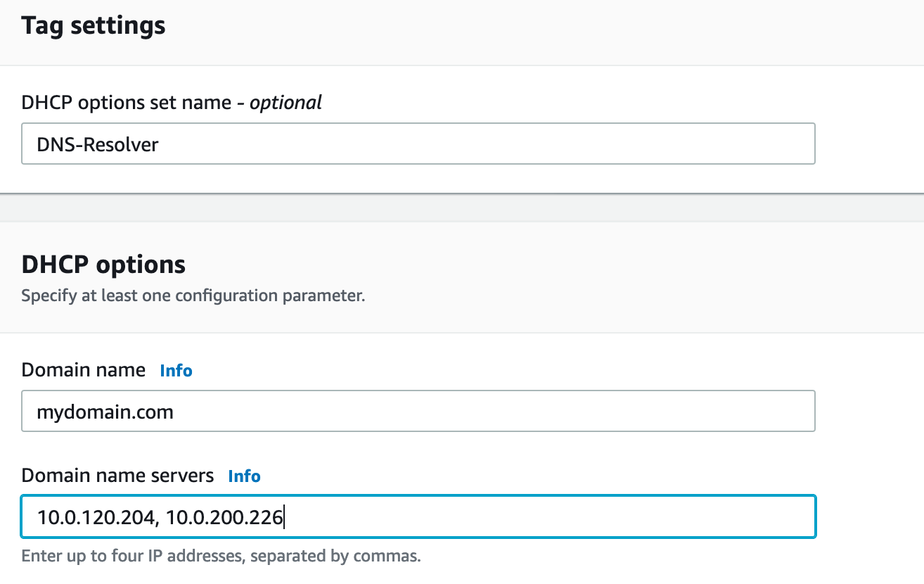Click on the 10.0.200.226 address text
The width and height of the screenshot is (924, 584).
pyautogui.click(x=224, y=519)
